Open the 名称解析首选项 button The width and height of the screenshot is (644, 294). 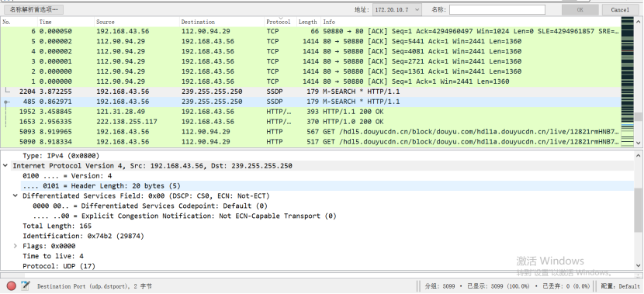(34, 9)
